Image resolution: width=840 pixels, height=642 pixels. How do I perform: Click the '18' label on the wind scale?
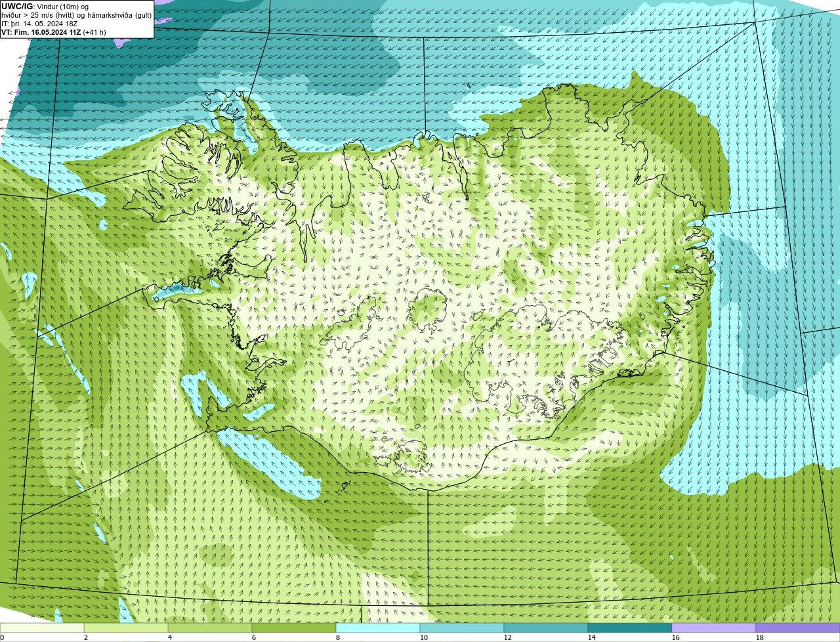pos(760,637)
